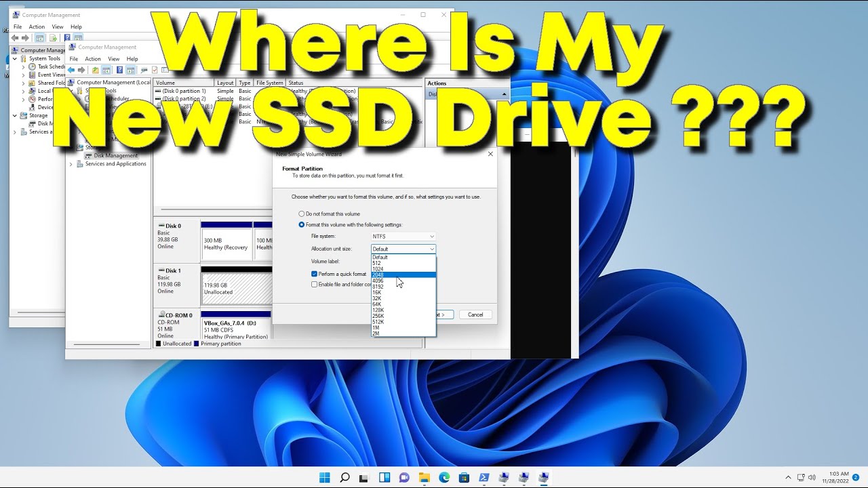
Task: Choose 8192 allocation unit size
Action: [x=403, y=287]
